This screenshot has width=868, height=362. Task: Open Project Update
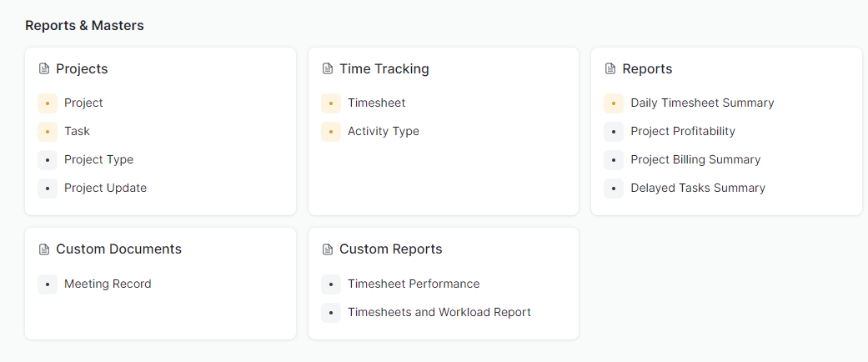coord(105,188)
